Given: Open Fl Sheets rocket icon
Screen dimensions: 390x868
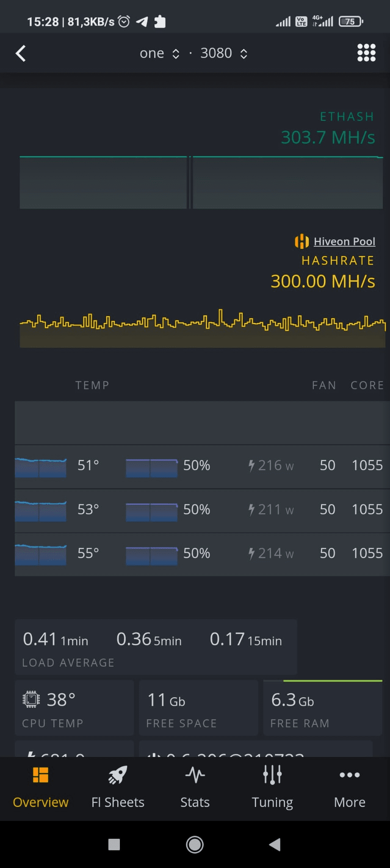Looking at the screenshot, I should [x=118, y=775].
